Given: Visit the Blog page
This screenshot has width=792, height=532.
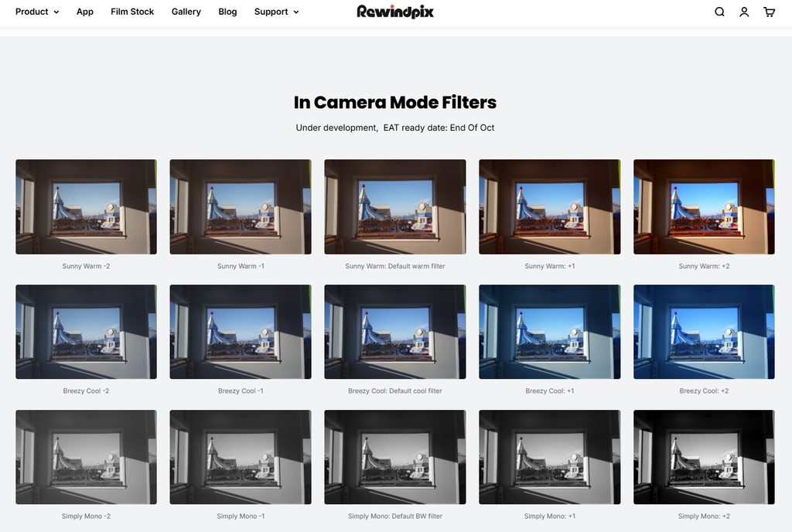Looking at the screenshot, I should tap(227, 12).
